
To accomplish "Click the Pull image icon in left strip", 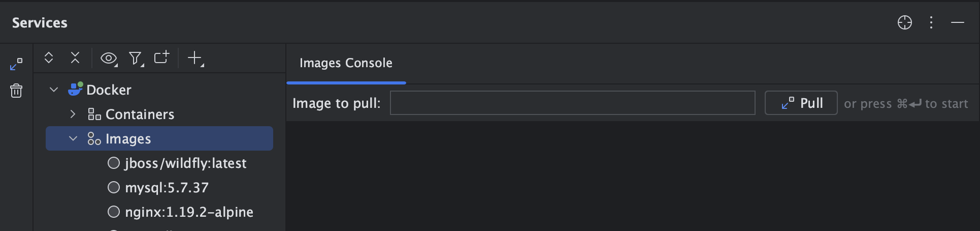I will point(16,64).
